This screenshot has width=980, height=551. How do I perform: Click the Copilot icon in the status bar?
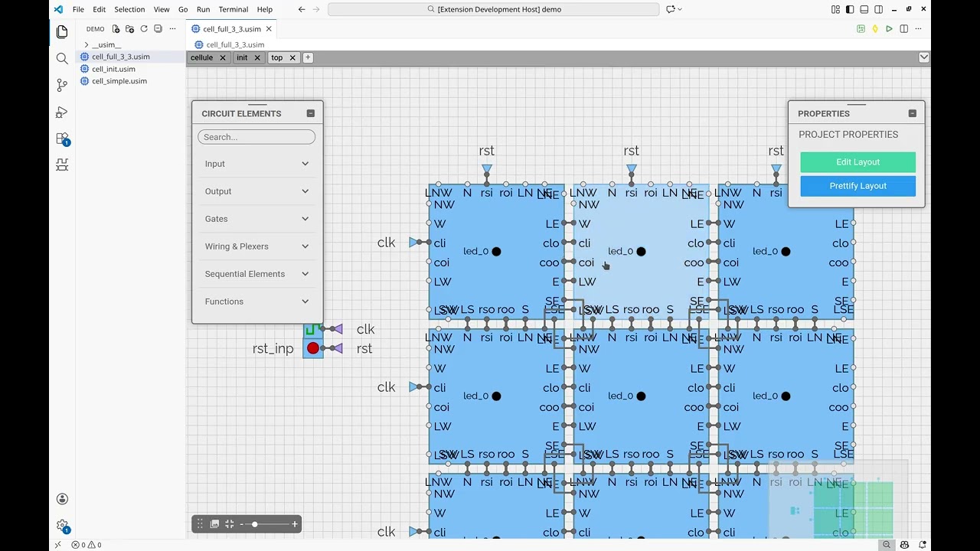tap(904, 545)
